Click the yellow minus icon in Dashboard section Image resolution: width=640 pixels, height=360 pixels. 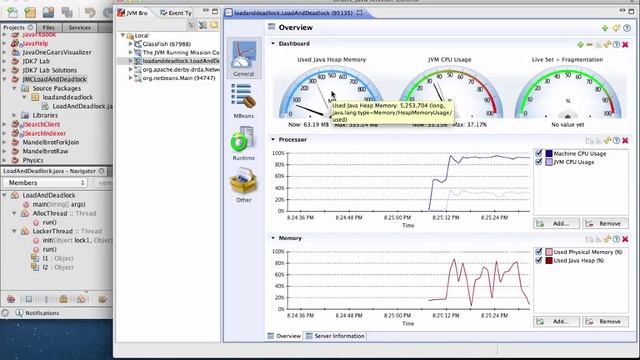coord(589,44)
